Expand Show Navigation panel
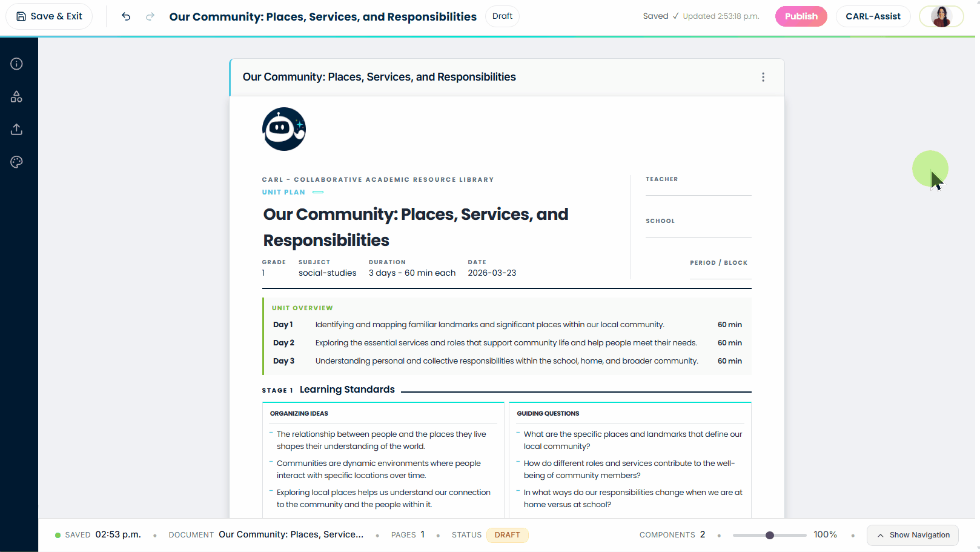 pyautogui.click(x=912, y=535)
